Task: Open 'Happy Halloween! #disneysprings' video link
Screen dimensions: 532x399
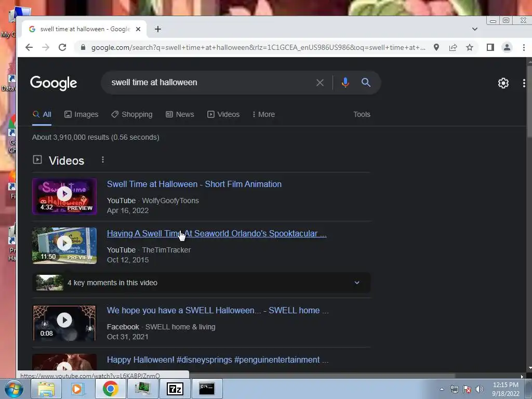Action: 218,360
